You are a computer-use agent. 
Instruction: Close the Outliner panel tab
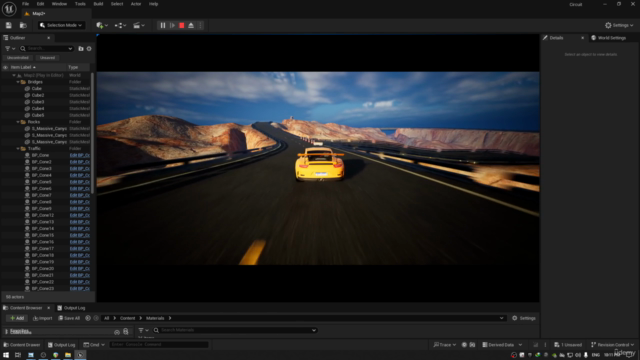click(49, 38)
